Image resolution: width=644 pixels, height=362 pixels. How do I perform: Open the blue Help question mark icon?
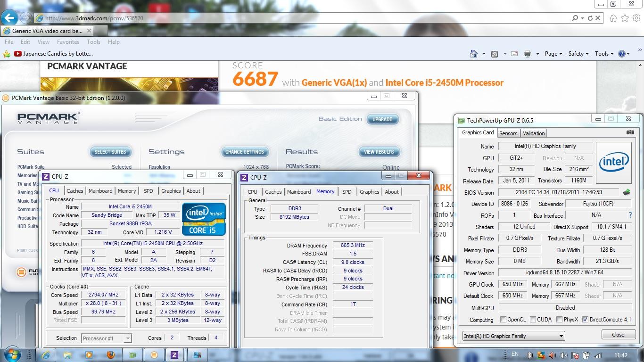tap(622, 54)
